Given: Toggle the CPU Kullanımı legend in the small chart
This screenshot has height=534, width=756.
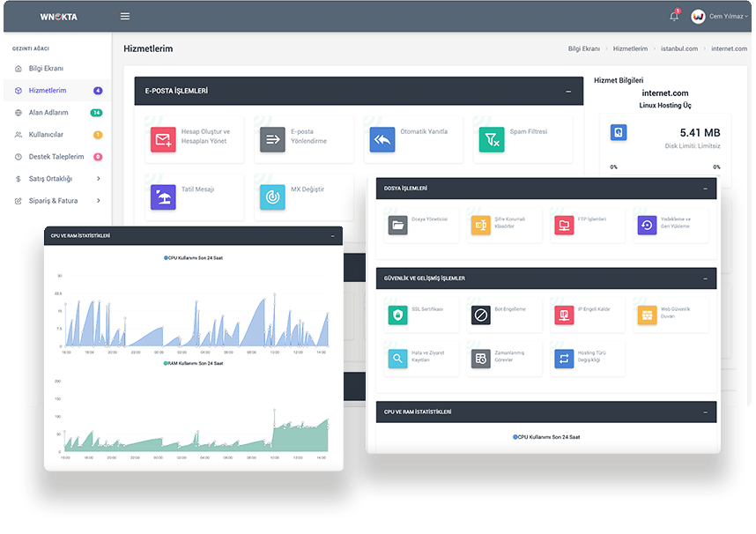Looking at the screenshot, I should click(193, 258).
